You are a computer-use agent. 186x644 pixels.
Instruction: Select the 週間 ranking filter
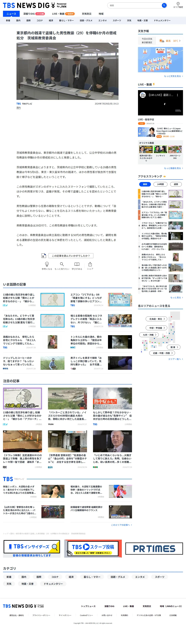(176, 184)
